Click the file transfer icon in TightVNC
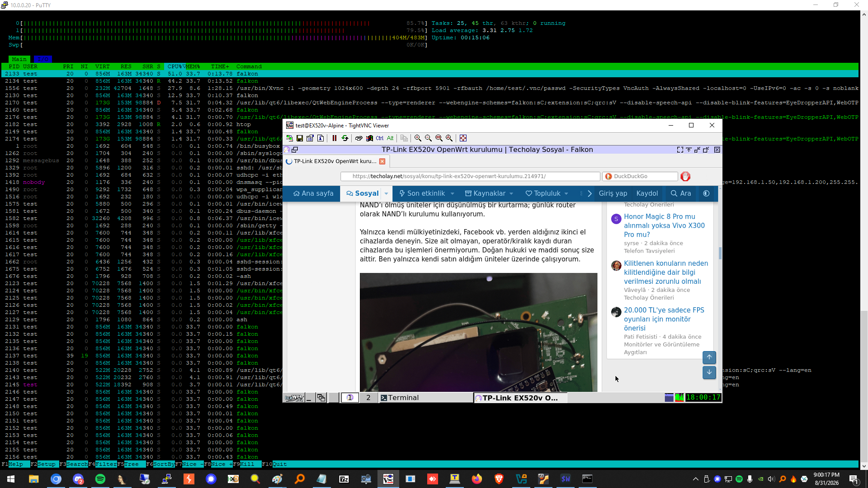The width and height of the screenshot is (868, 488). tap(404, 138)
